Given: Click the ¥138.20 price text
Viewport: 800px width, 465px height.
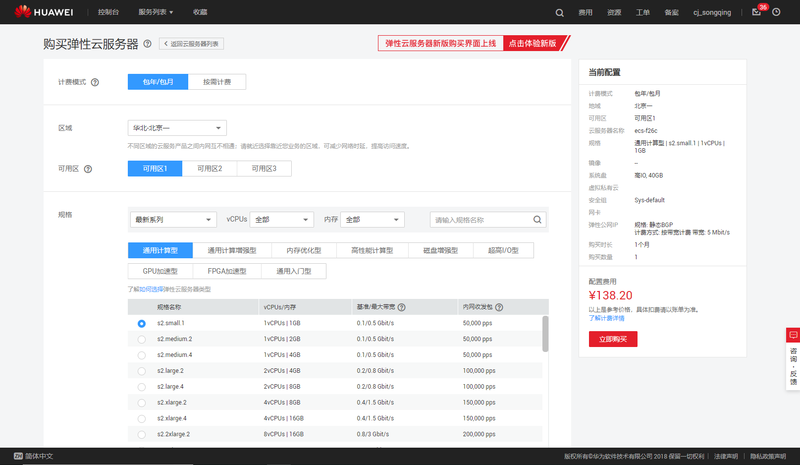Looking at the screenshot, I should point(610,296).
